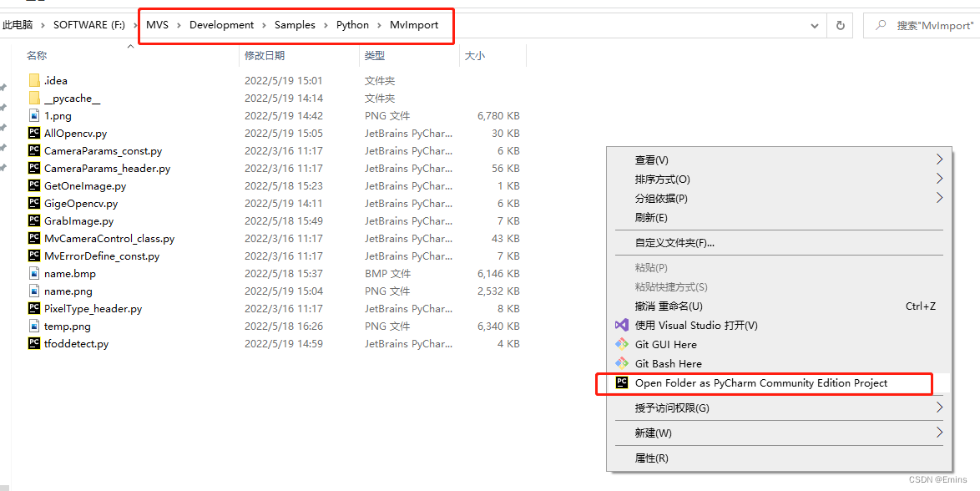Click the PyCharm icon of CameraParams_header.py
The width and height of the screenshot is (980, 491).
(34, 168)
